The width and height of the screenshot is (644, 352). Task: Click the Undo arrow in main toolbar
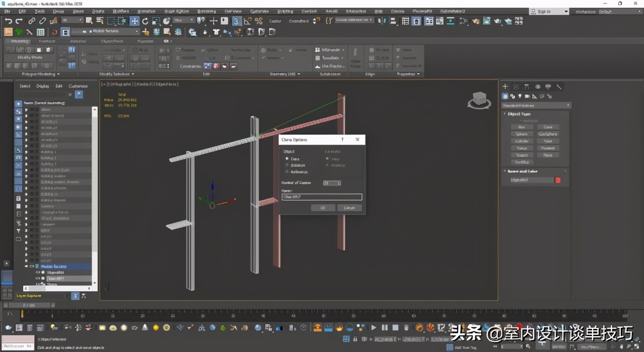tap(8, 21)
